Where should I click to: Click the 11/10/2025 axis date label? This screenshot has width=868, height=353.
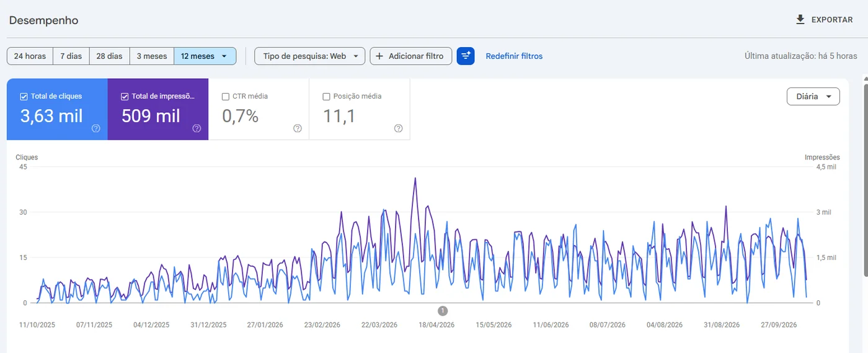(37, 324)
